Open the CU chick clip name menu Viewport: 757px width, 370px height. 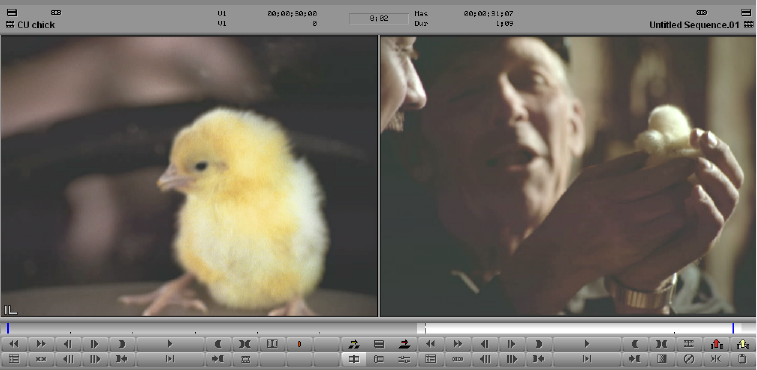(36, 25)
